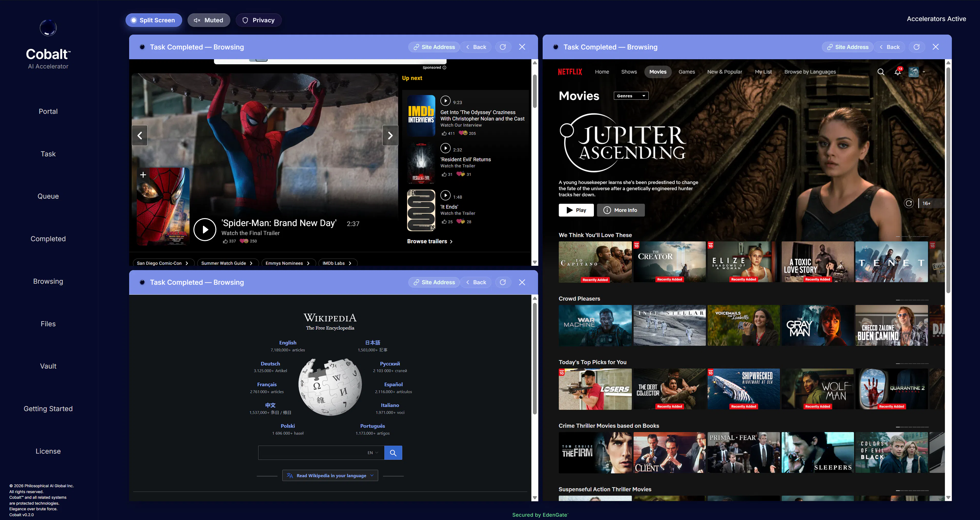
Task: Play the It Ends trailer icon
Action: coord(445,195)
